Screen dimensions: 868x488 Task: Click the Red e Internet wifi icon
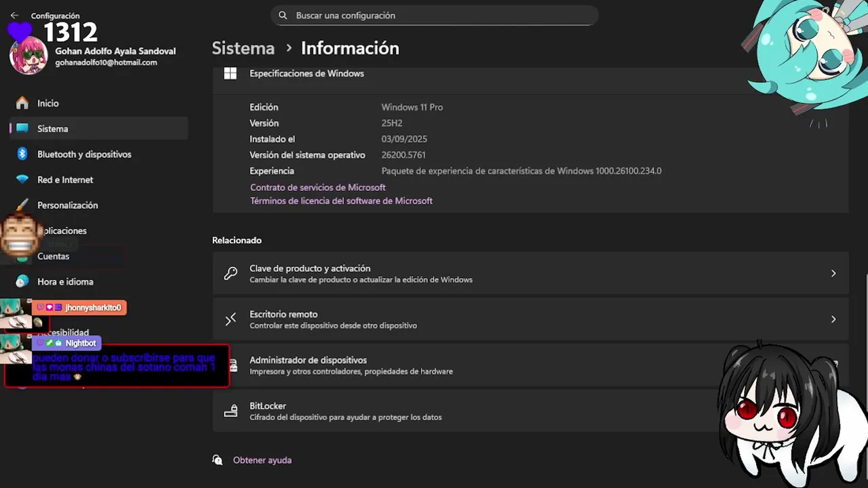pyautogui.click(x=22, y=180)
